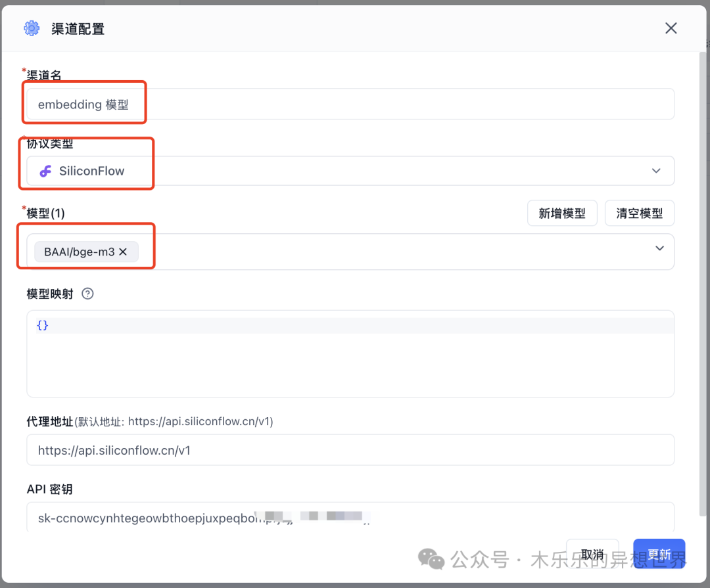
Task: Click the SiliconFlow logo icon
Action: coord(45,171)
